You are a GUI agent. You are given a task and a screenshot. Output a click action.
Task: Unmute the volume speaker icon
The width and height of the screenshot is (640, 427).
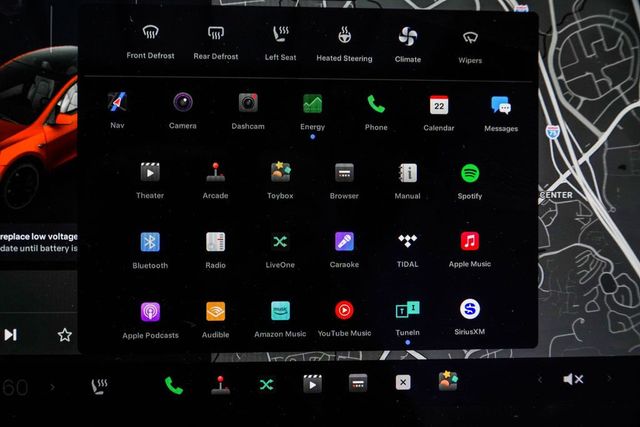pos(573,379)
